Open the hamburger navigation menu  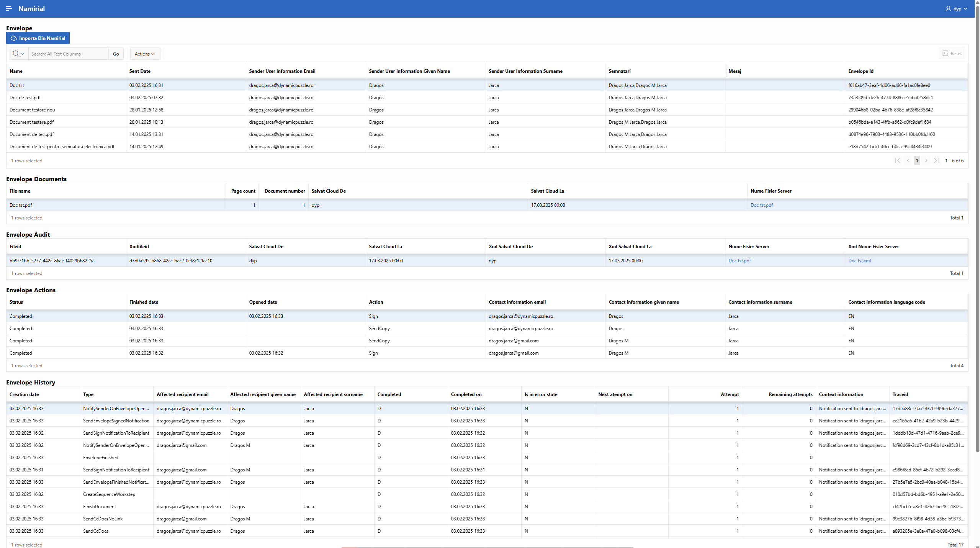click(x=9, y=8)
